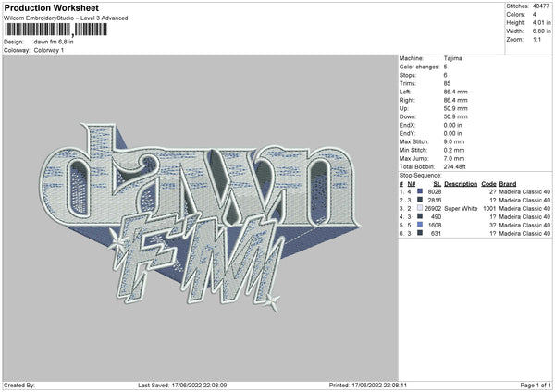
Task: Click the swatch next to stitch count 631
Action: click(x=420, y=233)
